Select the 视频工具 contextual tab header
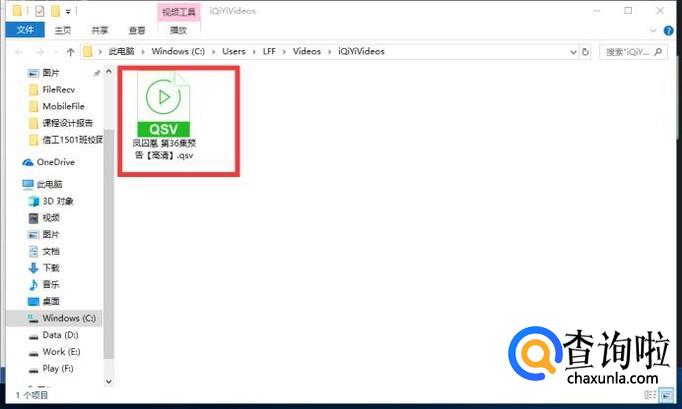682x409 pixels. tap(178, 12)
